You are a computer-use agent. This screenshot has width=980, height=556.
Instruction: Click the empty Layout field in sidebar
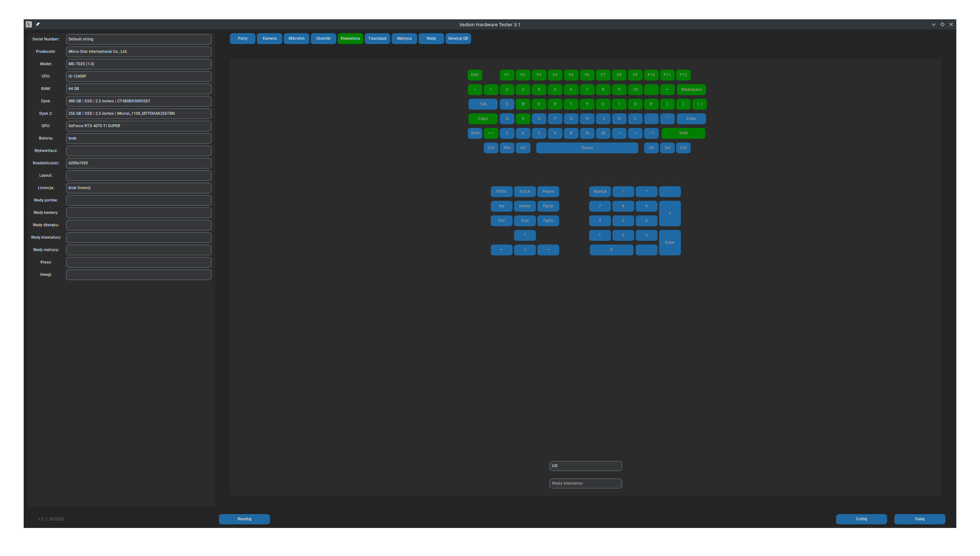[138, 176]
